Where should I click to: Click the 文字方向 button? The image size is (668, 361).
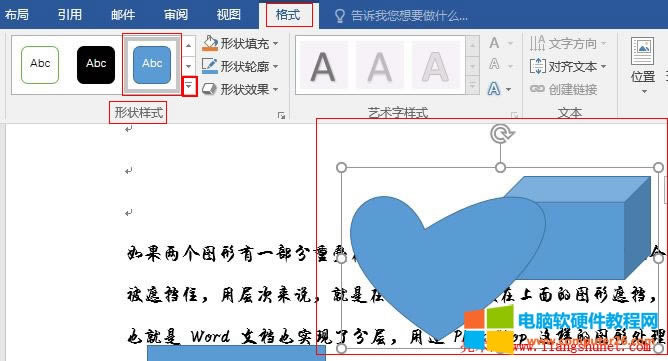coord(568,43)
